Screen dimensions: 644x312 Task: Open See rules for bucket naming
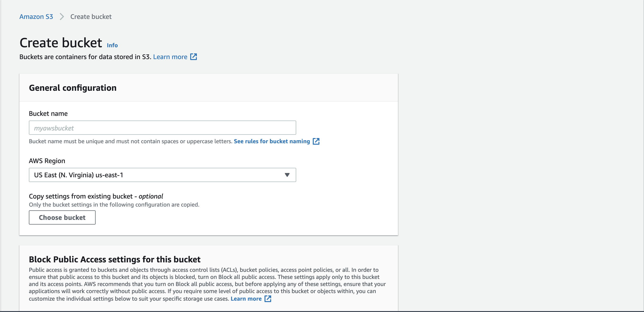point(272,141)
